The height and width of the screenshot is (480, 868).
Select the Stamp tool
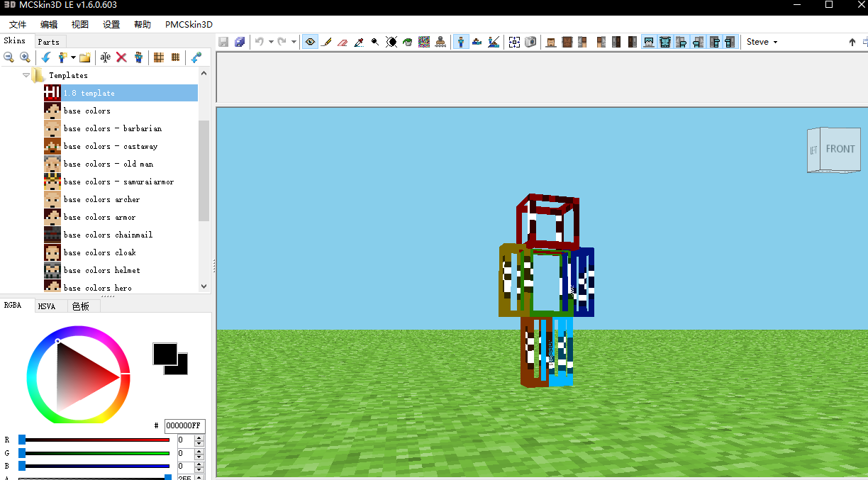(x=440, y=42)
